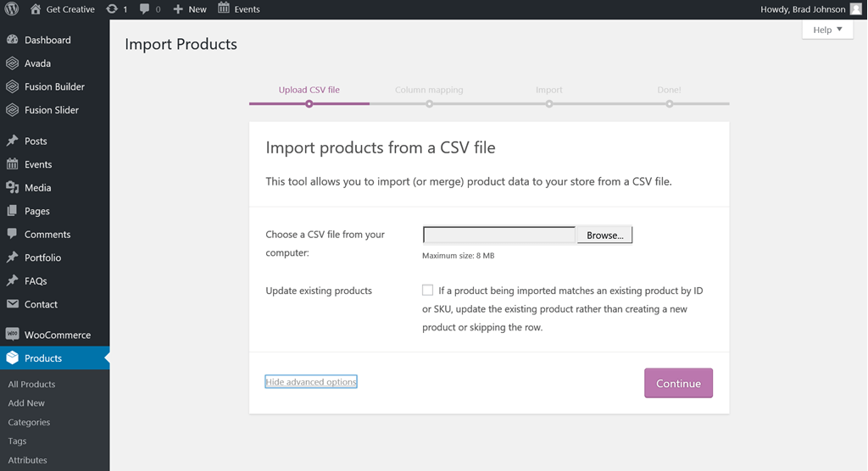Click the Products box icon
The image size is (868, 471).
tap(12, 358)
